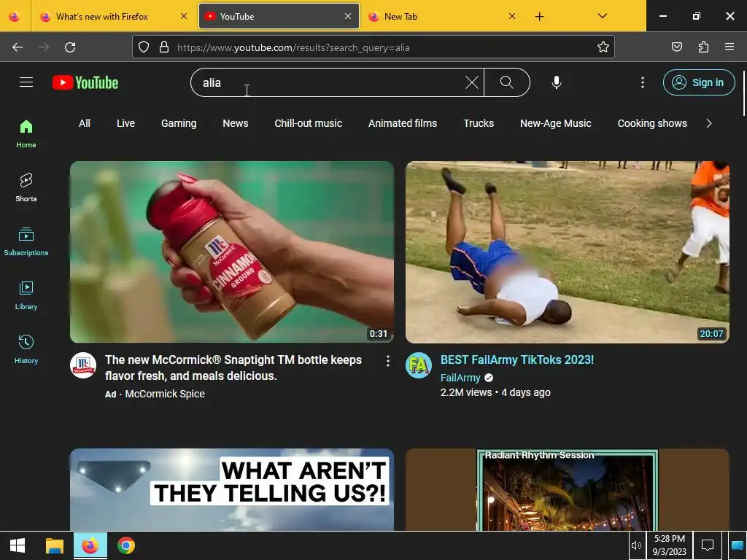Viewport: 747px width, 560px height.
Task: Open File Explorer from taskbar
Action: pos(54,545)
